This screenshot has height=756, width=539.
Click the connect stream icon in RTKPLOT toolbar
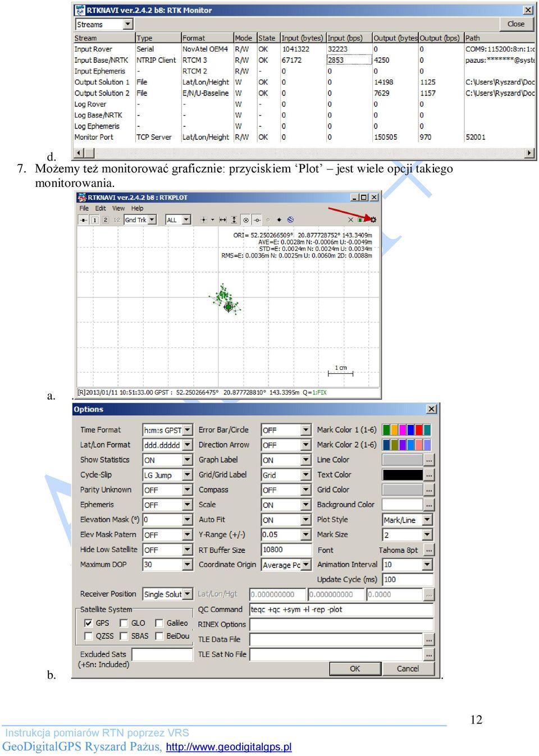[83, 219]
